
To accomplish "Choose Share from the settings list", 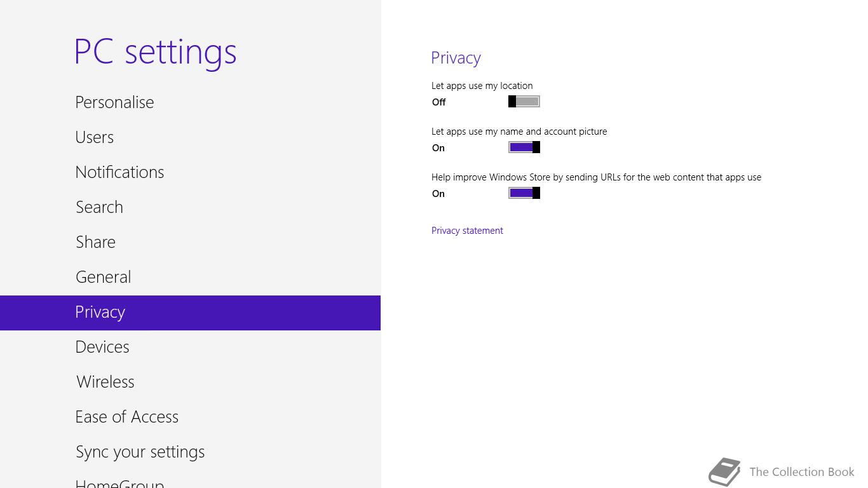I will coord(190,243).
